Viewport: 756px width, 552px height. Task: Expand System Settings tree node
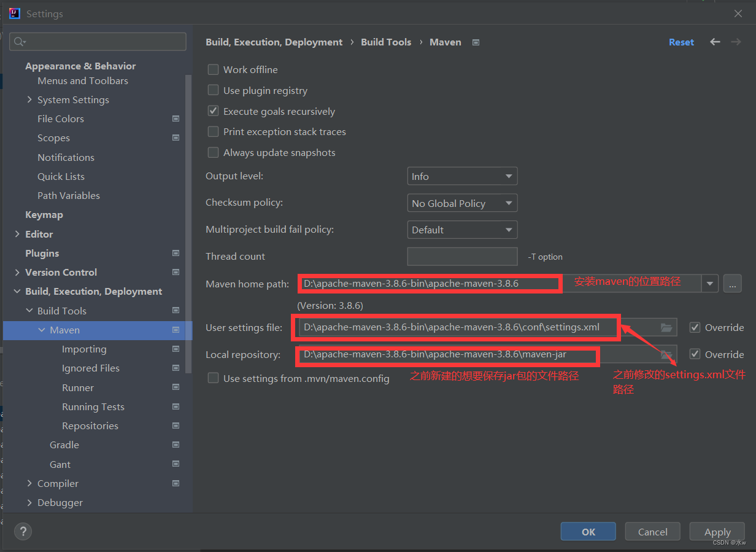click(29, 99)
